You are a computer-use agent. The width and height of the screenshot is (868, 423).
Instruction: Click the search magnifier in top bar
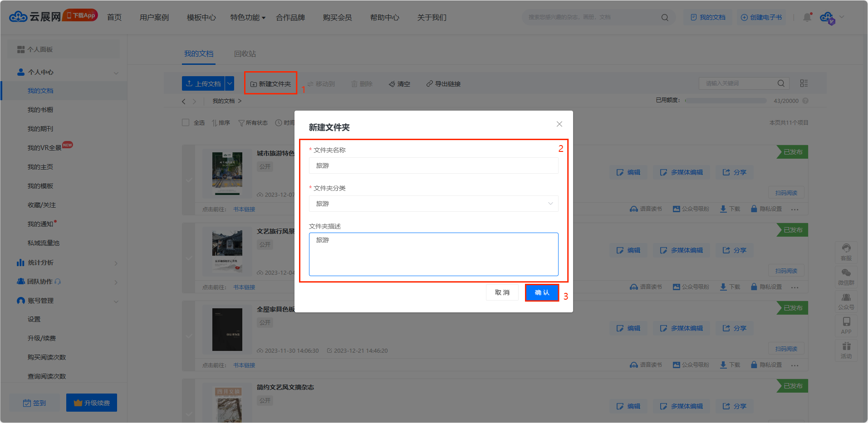(x=665, y=18)
